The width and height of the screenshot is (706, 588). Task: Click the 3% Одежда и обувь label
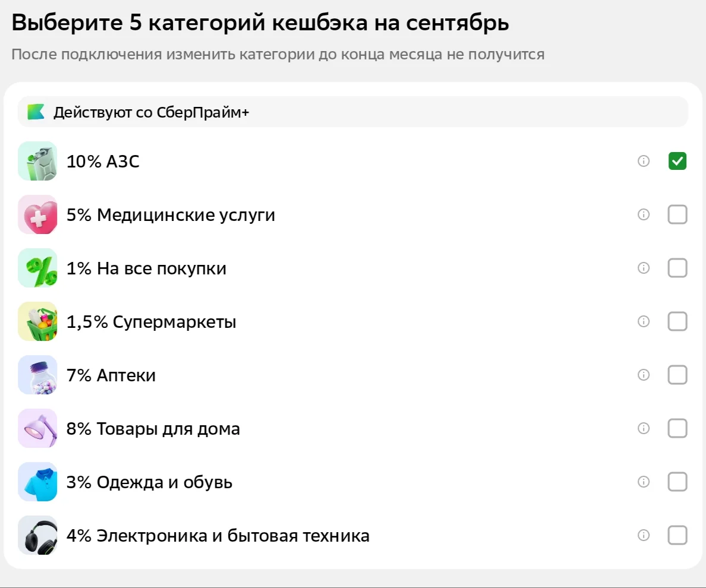tap(150, 482)
